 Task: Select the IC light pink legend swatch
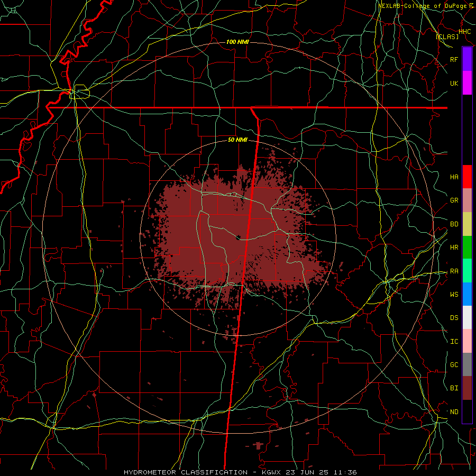tap(467, 341)
